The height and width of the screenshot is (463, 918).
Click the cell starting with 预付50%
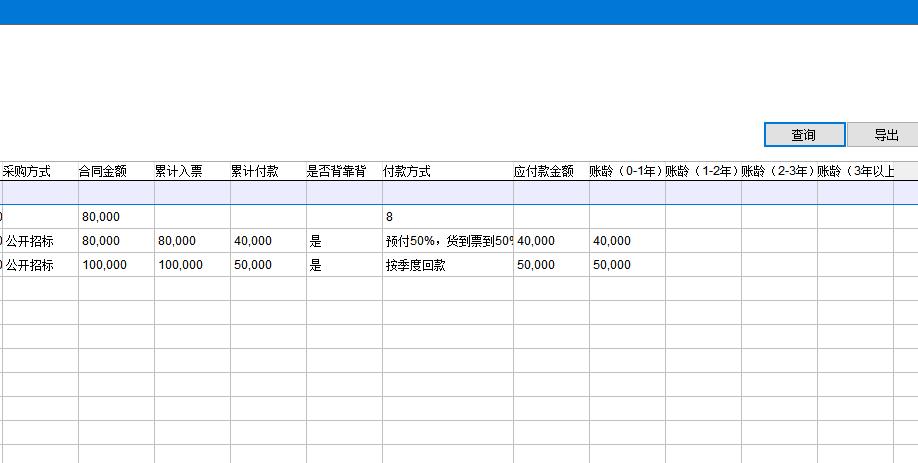pos(447,241)
